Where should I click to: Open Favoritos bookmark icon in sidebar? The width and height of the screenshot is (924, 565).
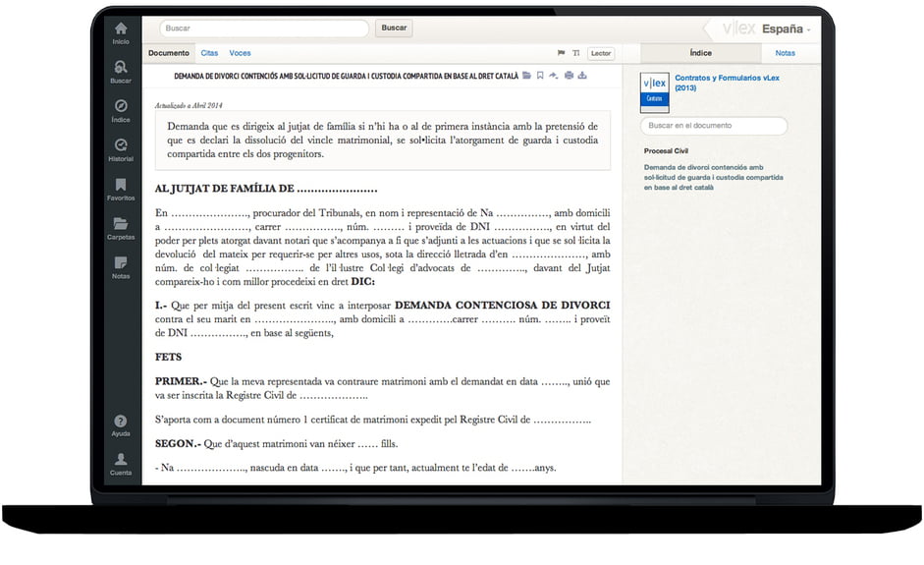point(121,184)
